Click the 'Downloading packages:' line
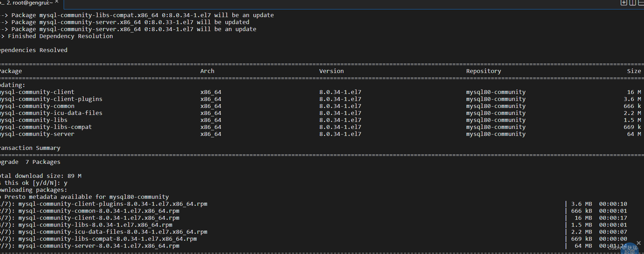Viewport: 644px width, 254px height. click(34, 190)
